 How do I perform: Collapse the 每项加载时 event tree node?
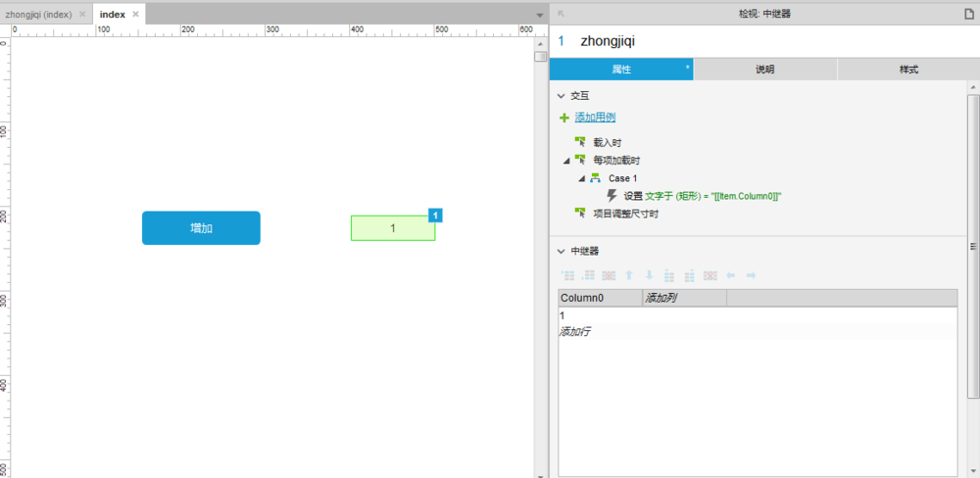(566, 161)
